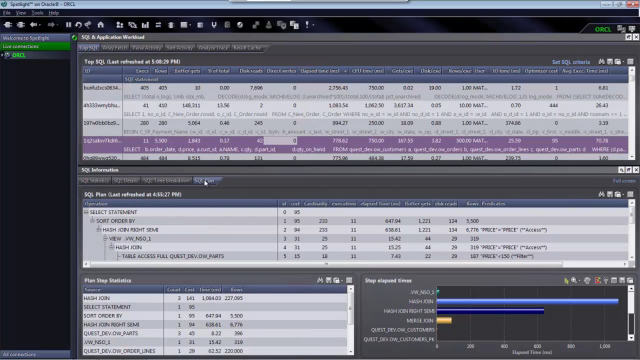Click the Back arrow in the main toolbar
640x360 pixels.
33,25
